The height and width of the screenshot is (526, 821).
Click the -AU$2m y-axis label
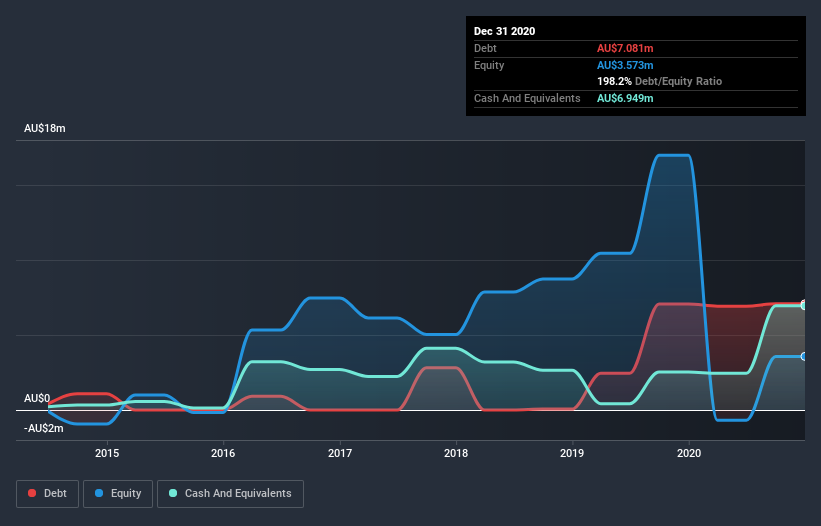pos(43,429)
